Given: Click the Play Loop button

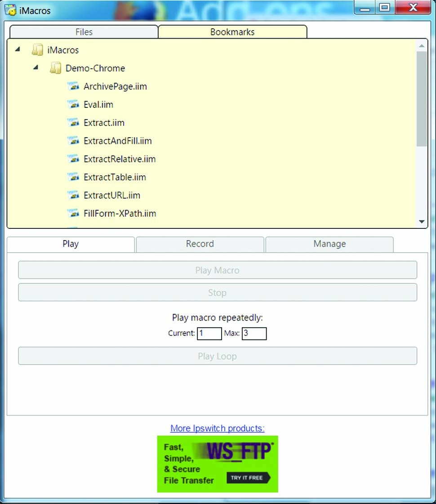Looking at the screenshot, I should click(218, 356).
